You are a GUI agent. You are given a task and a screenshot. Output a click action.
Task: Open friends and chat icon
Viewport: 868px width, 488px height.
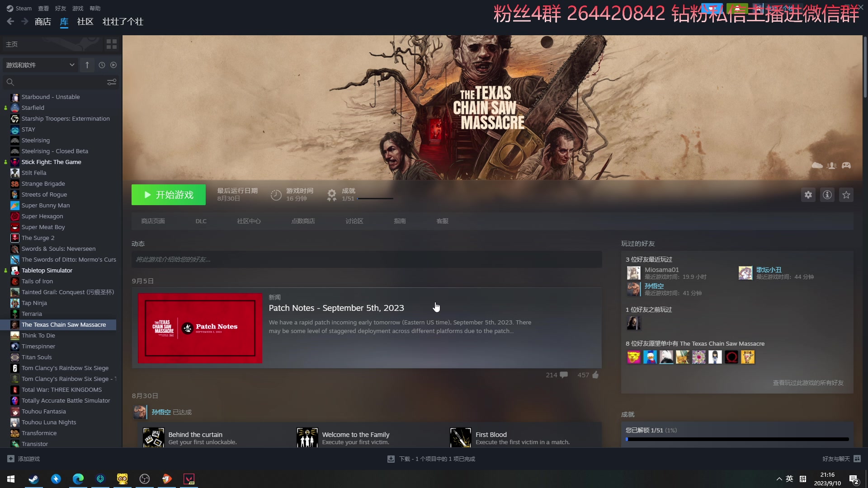(857, 459)
